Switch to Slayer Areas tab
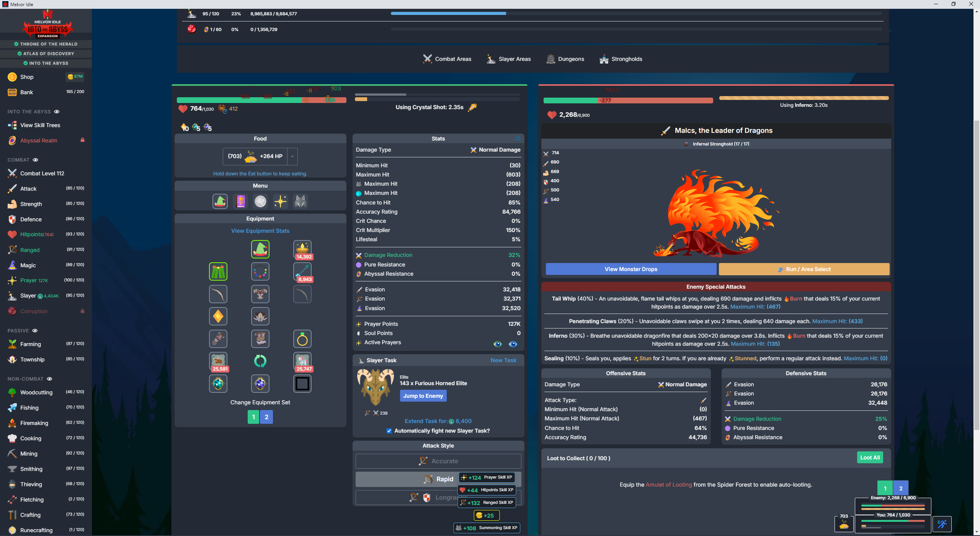Screen dimensions: 980x536 tap(508, 59)
